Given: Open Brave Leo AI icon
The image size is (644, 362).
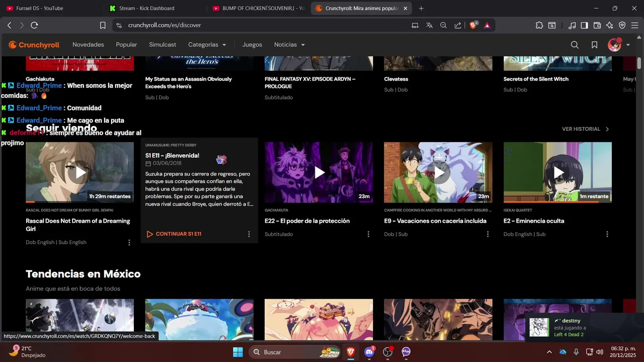Looking at the screenshot, I should pyautogui.click(x=610, y=25).
